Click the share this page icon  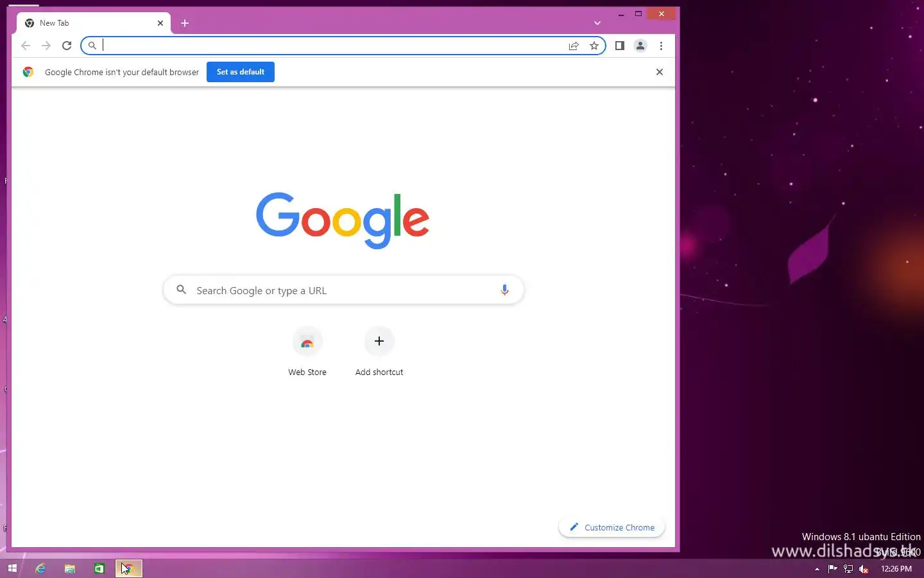pyautogui.click(x=574, y=46)
